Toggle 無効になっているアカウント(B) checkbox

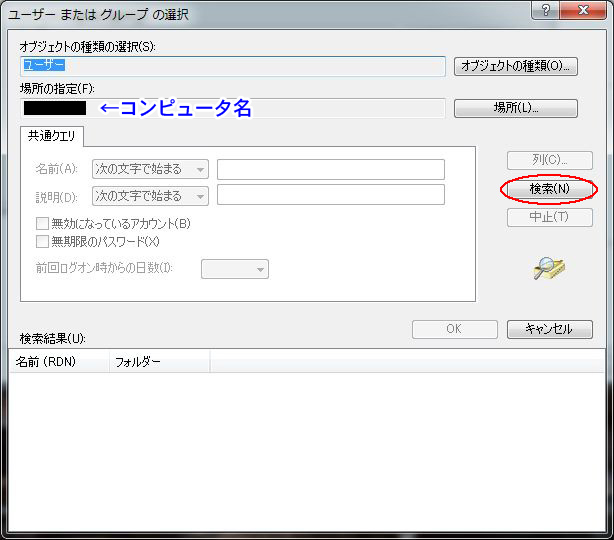(42, 224)
